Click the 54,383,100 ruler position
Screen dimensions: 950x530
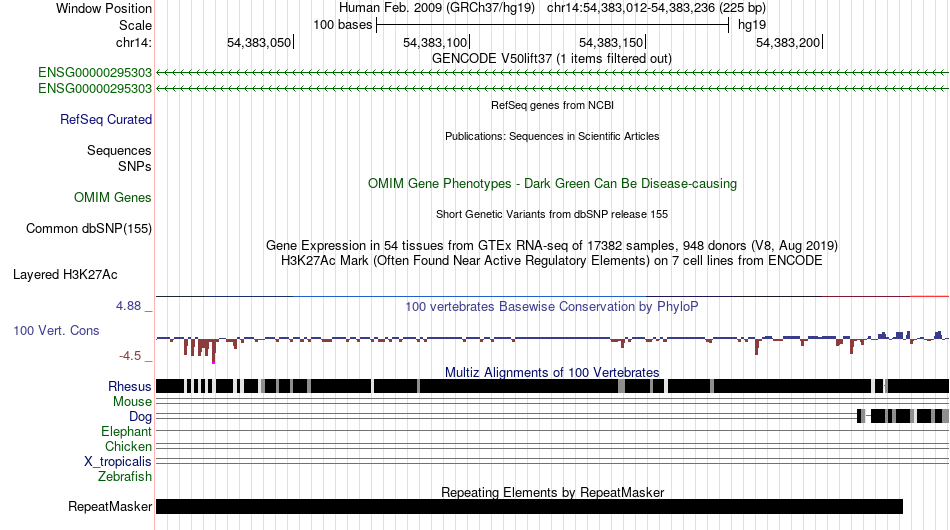(x=436, y=42)
